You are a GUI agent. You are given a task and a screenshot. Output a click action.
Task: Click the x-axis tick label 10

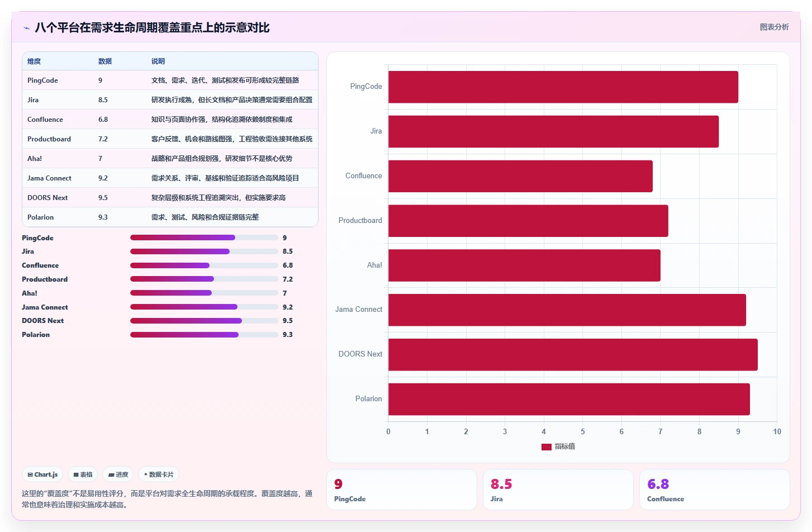(x=777, y=431)
